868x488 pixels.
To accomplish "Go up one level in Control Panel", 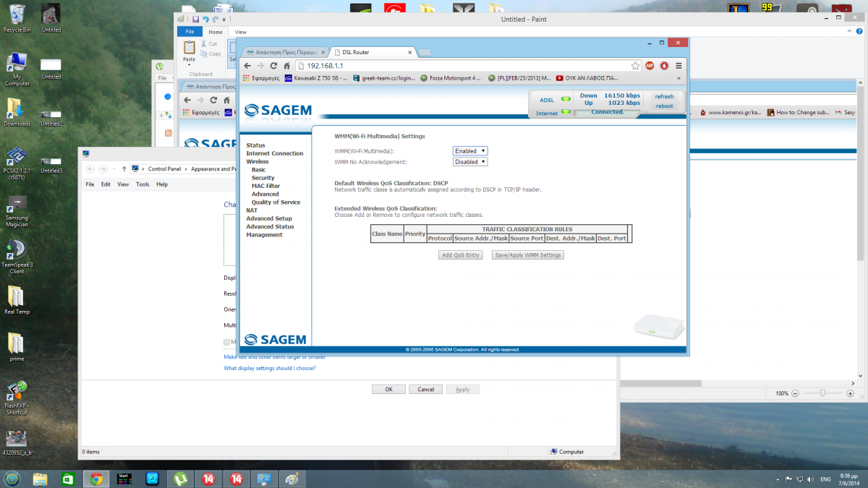I will (x=124, y=168).
